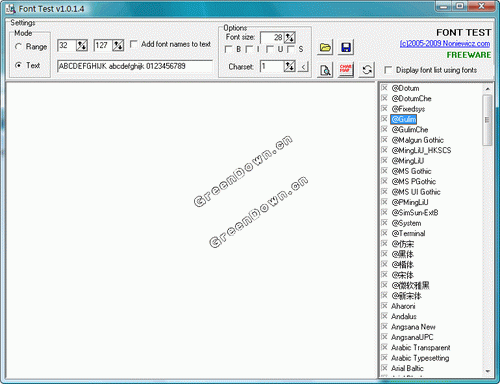Select the @Terminal font entry
Image resolution: width=500 pixels, height=384 pixels.
point(408,233)
